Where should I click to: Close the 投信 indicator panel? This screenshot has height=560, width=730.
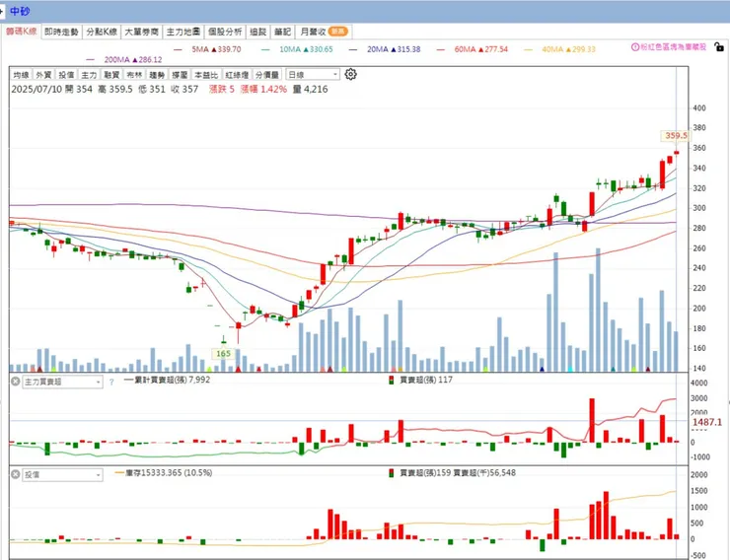[16, 474]
